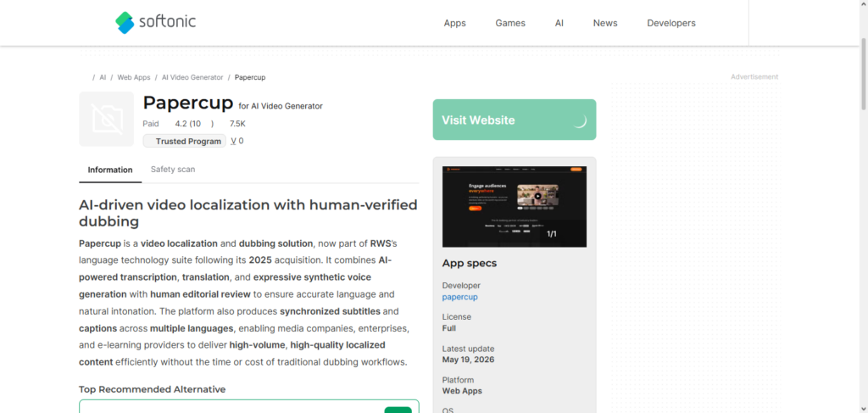The image size is (868, 413).
Task: Click the 'Full' license value
Action: point(449,328)
